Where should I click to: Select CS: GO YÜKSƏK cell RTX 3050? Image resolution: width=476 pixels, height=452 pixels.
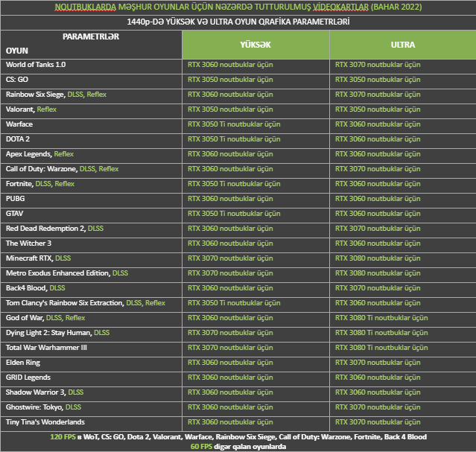[256, 81]
